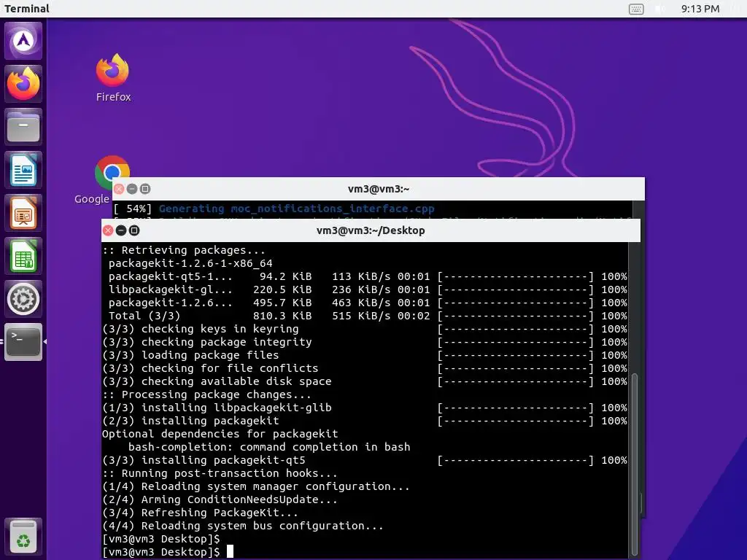The width and height of the screenshot is (747, 560).
Task: Click the 'installing packagekit-qt5' line
Action: point(365,460)
